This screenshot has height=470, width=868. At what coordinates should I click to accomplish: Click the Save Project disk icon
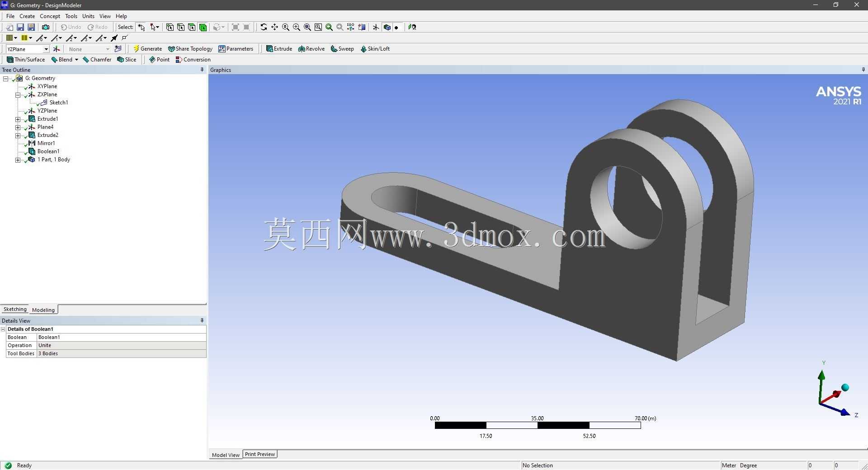click(20, 27)
